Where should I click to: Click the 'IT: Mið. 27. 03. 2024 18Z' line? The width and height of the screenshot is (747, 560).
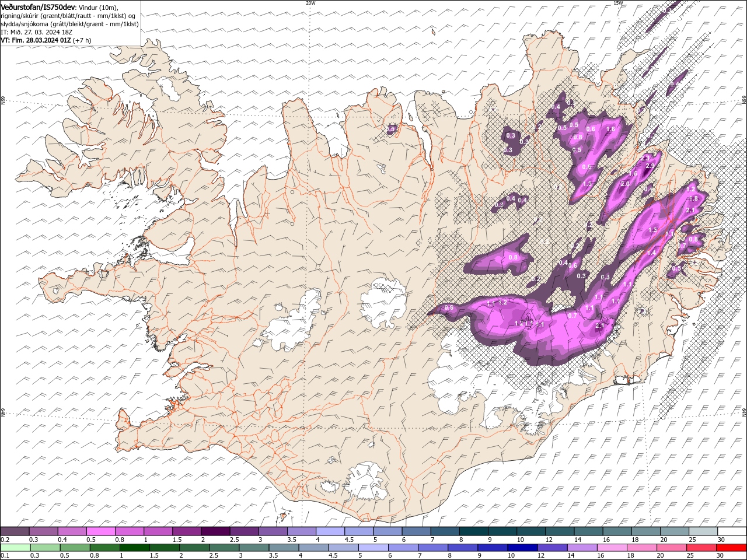[x=36, y=32]
